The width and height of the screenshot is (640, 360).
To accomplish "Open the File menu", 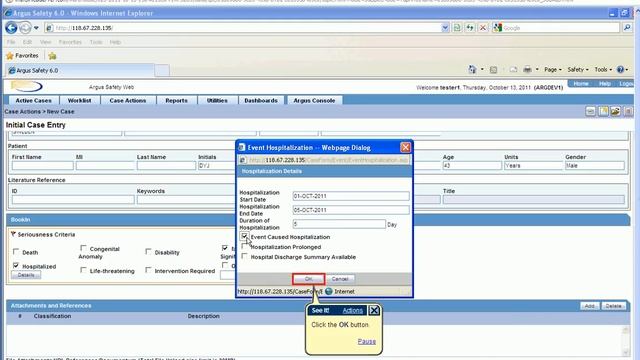I will [11, 42].
